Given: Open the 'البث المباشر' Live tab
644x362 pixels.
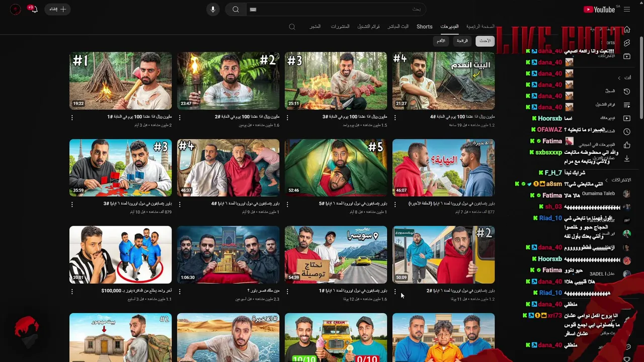Looking at the screenshot, I should (398, 27).
